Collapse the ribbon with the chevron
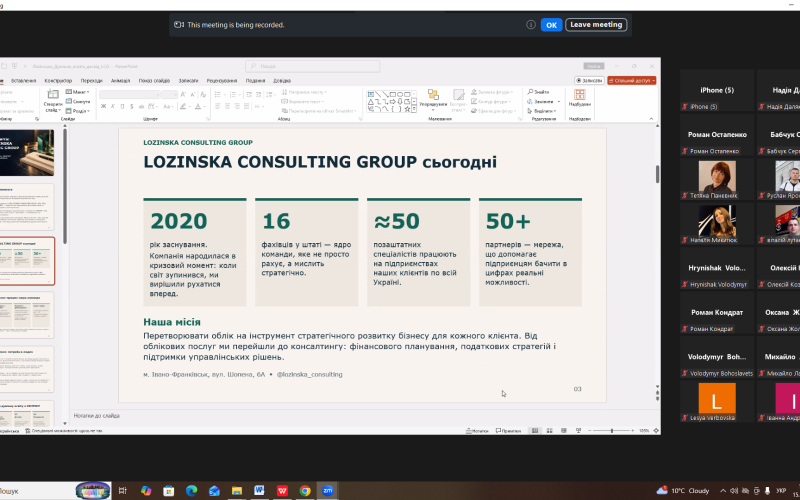 [651, 119]
